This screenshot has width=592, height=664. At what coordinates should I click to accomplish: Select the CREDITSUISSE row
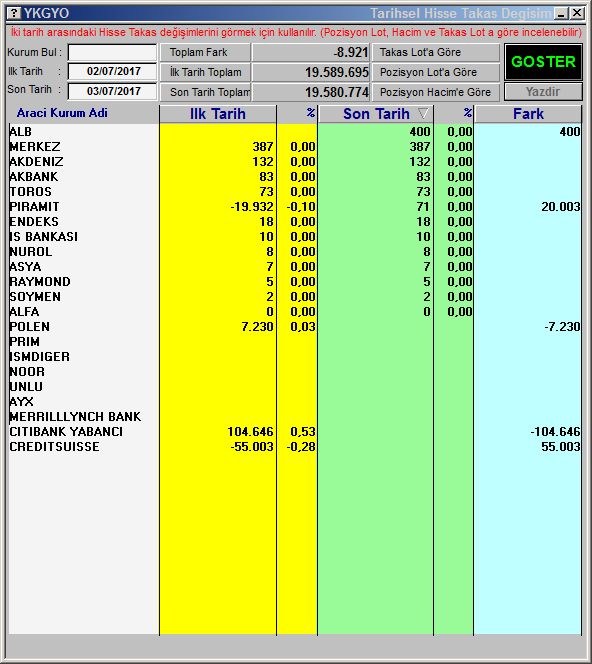coord(295,447)
